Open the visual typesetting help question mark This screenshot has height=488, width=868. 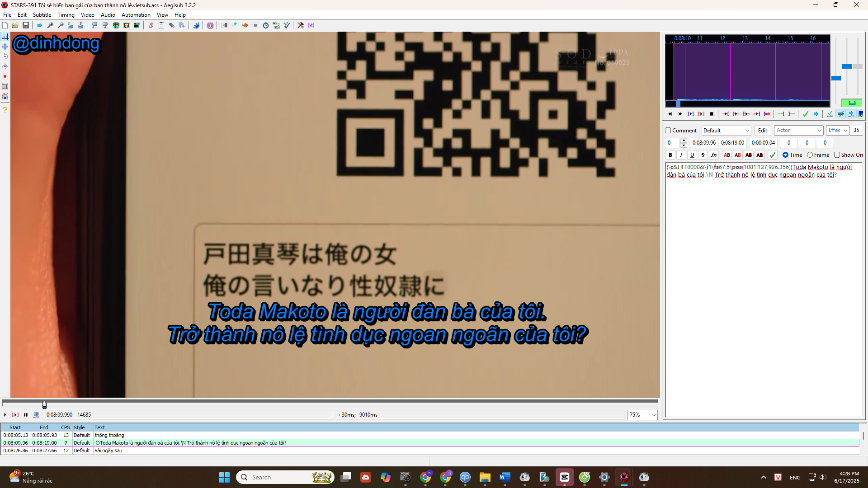5,110
